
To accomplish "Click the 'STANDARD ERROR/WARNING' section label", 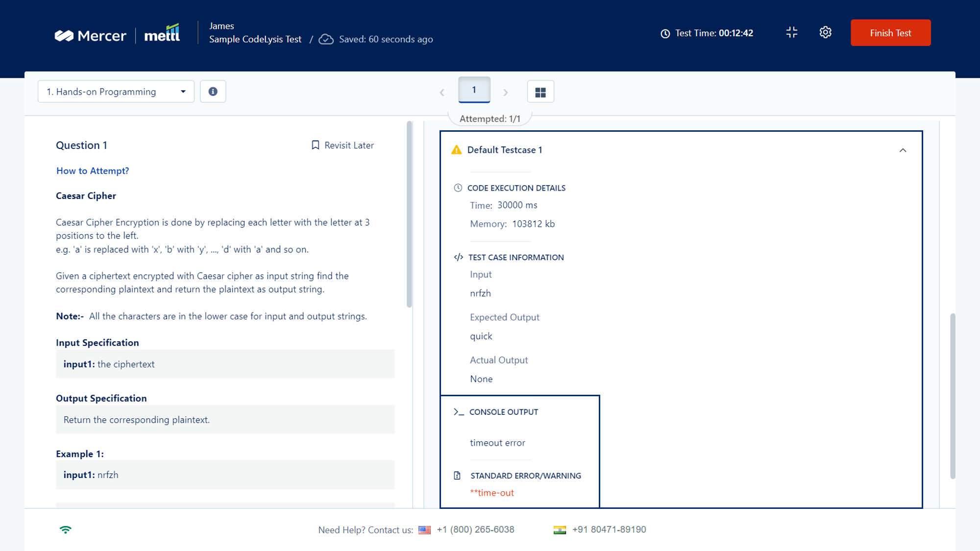I will point(526,476).
